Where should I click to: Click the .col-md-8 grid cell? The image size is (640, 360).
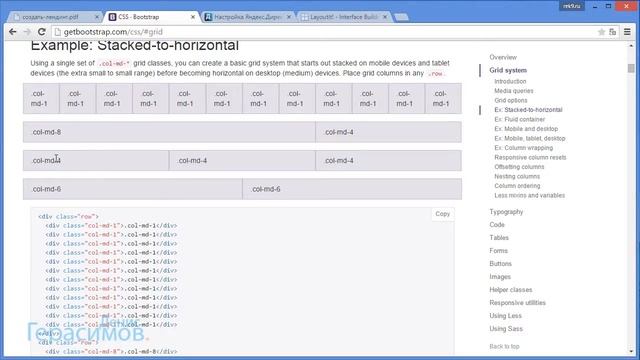coord(169,132)
